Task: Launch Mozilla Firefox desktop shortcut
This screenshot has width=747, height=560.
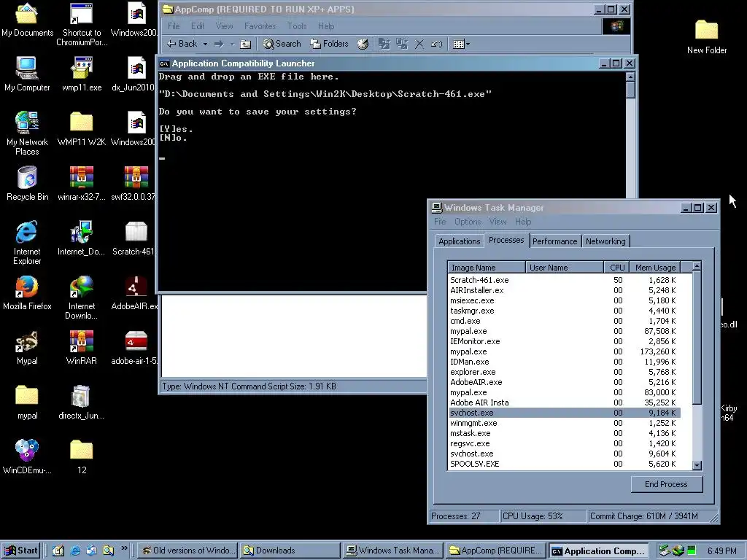Action: (27, 293)
